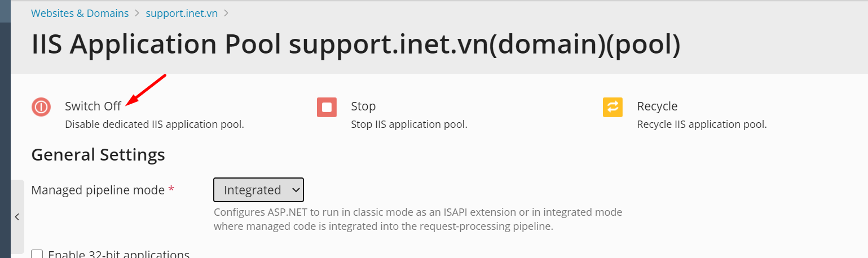Click the yellow Recycle arrows icon

pyautogui.click(x=613, y=107)
